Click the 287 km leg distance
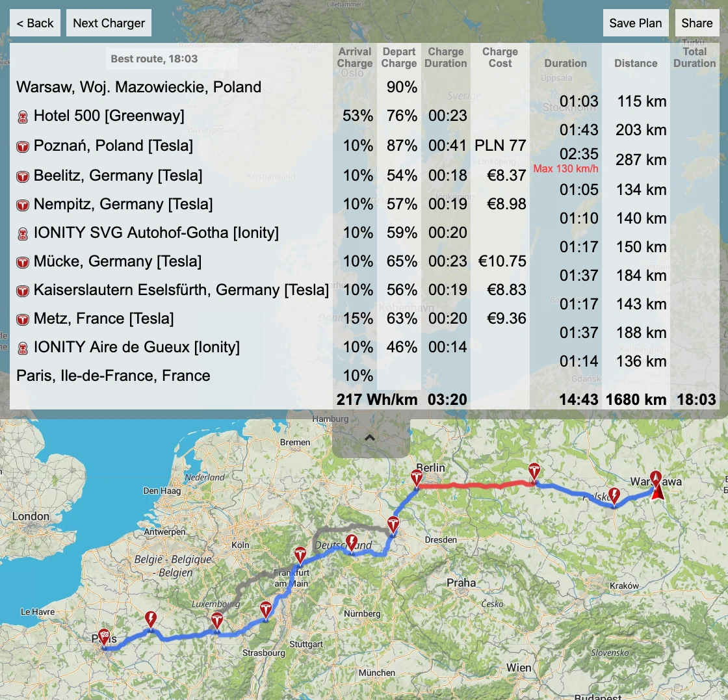The width and height of the screenshot is (728, 700). [x=641, y=160]
